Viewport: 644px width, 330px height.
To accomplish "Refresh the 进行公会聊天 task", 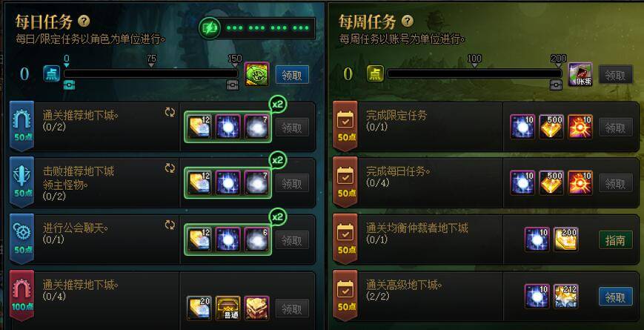I will [x=170, y=225].
